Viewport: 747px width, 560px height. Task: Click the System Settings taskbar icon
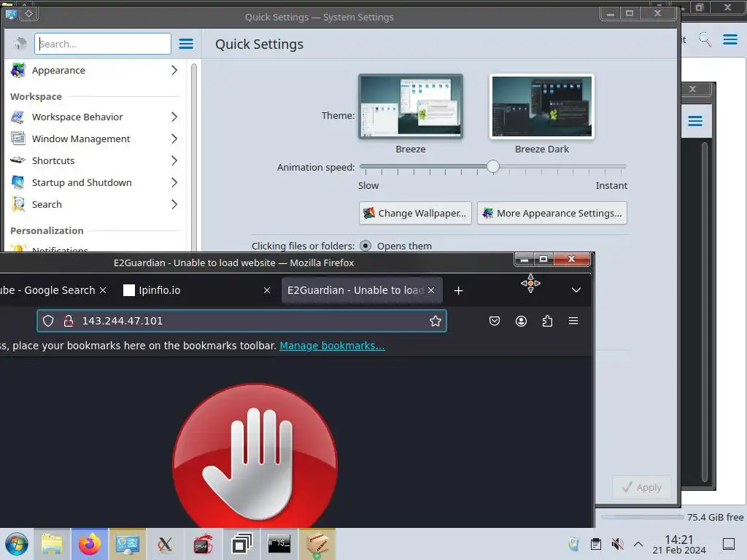pos(128,544)
